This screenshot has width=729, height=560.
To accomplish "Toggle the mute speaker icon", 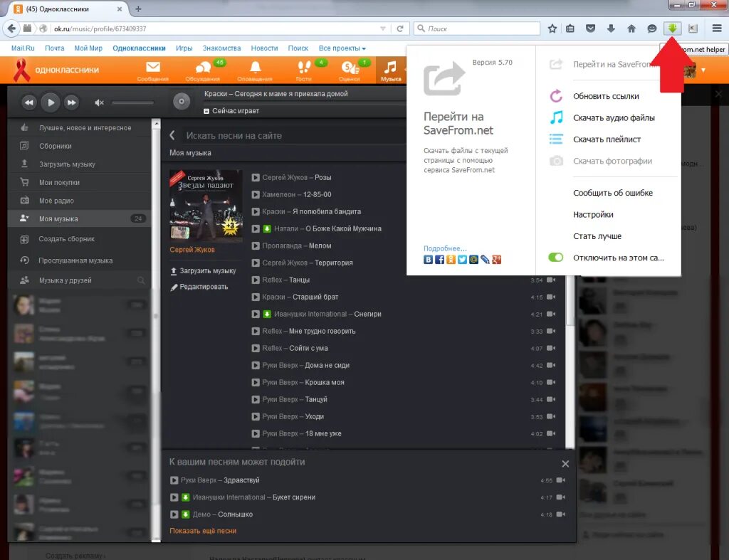I will pos(99,102).
